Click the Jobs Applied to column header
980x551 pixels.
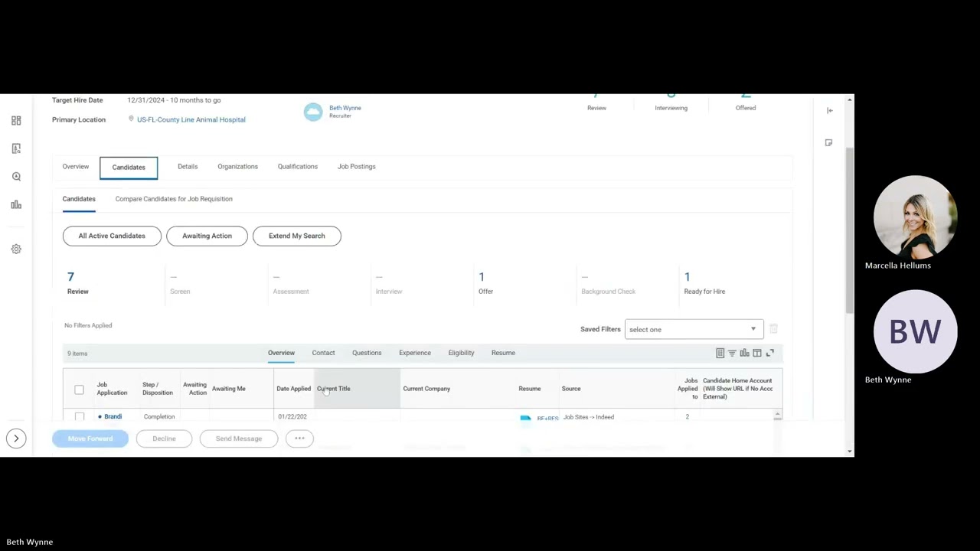(688, 389)
